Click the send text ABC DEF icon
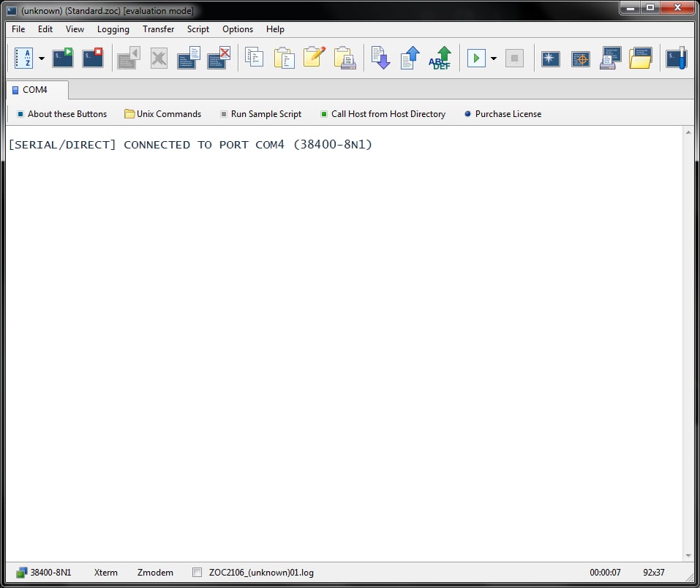 [440, 58]
